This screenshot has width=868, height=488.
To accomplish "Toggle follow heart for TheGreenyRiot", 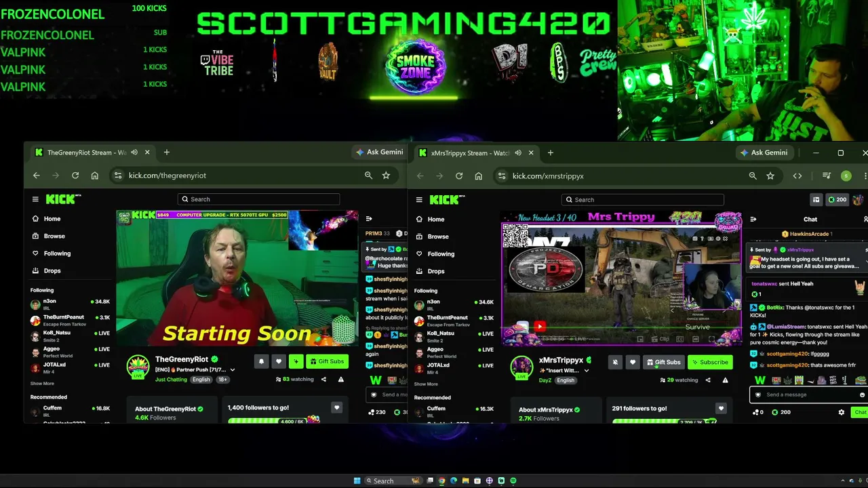I will click(x=278, y=361).
